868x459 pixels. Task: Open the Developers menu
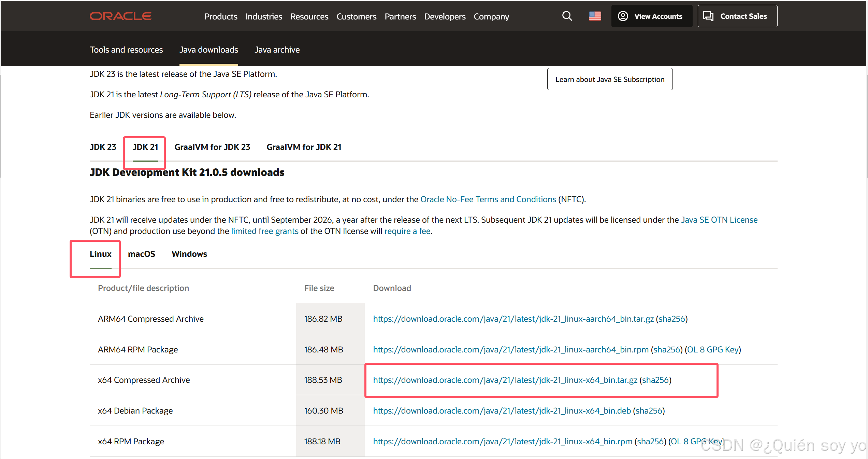(445, 16)
